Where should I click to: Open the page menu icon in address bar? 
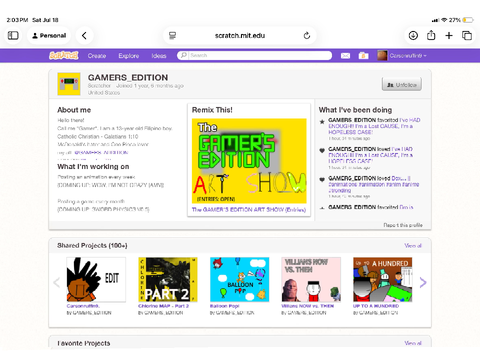click(x=172, y=35)
